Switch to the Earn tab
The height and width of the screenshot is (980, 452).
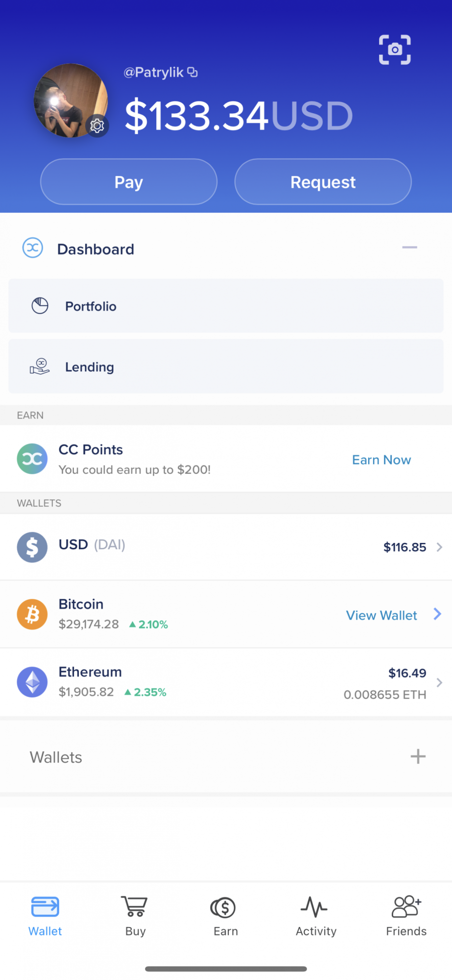point(225,915)
